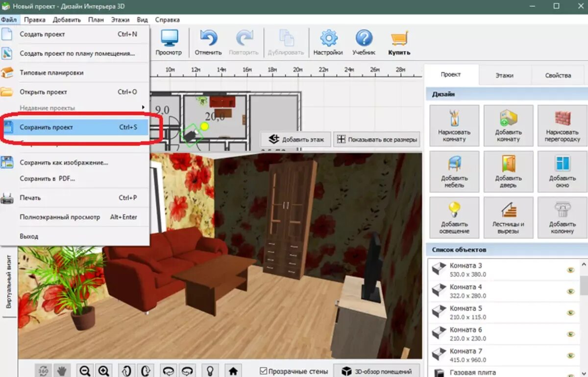Screen dimensions: 588x377
Task: Select the hand pan tool
Action: (x=62, y=371)
